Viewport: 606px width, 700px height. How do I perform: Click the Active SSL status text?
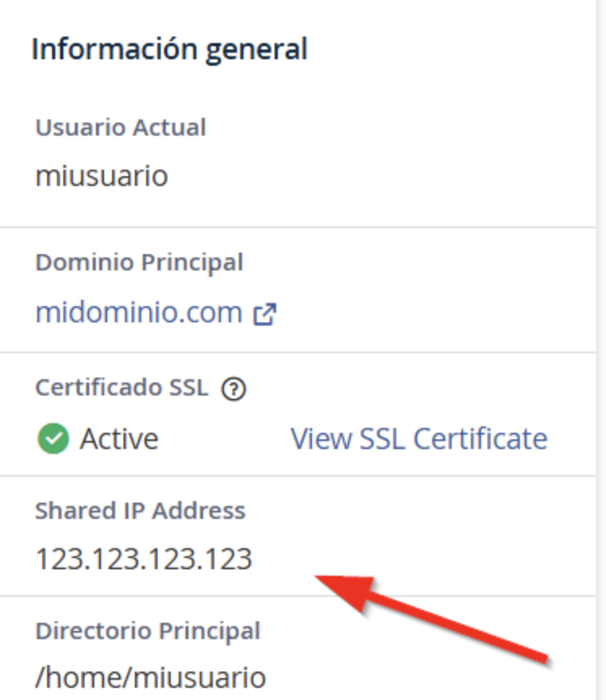[119, 439]
